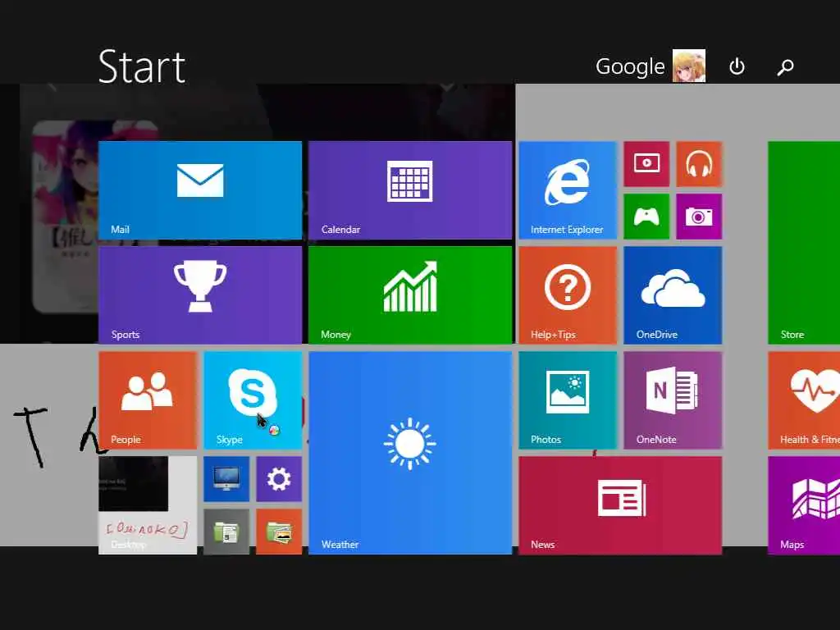Click the user account avatar picture
The width and height of the screenshot is (840, 630).
coord(689,66)
